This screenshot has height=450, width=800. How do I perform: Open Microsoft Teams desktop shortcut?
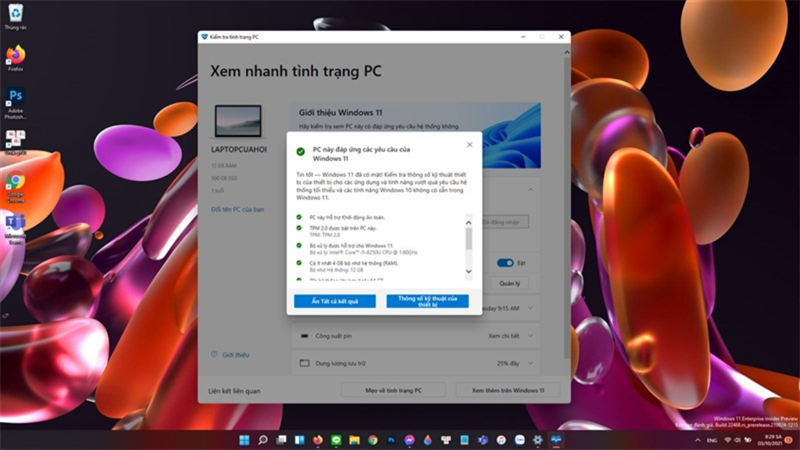coord(15,229)
